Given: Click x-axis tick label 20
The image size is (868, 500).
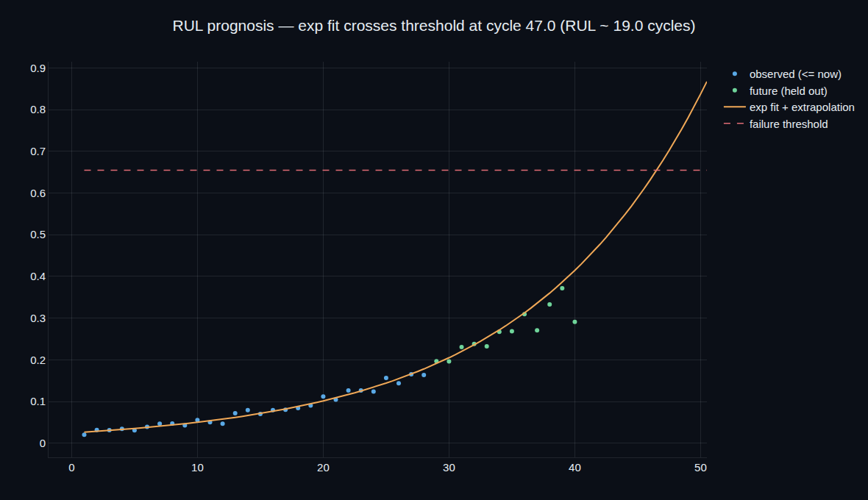Looking at the screenshot, I should tap(323, 468).
